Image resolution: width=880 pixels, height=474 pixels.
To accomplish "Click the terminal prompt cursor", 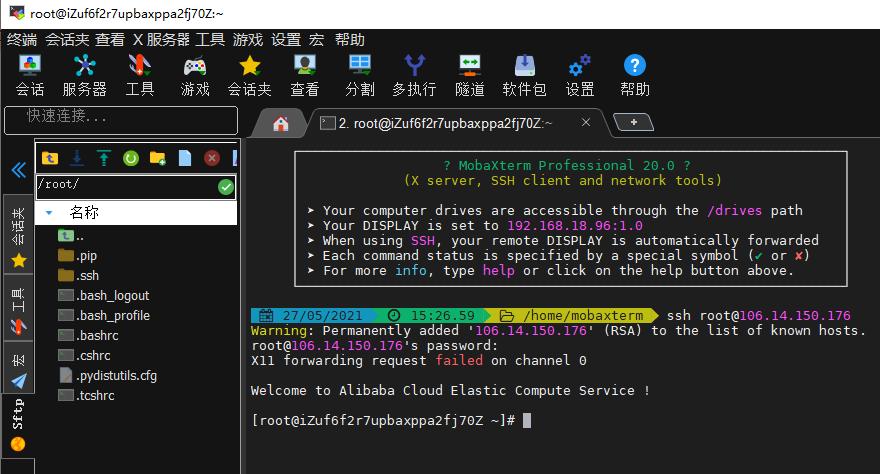I will click(x=526, y=421).
